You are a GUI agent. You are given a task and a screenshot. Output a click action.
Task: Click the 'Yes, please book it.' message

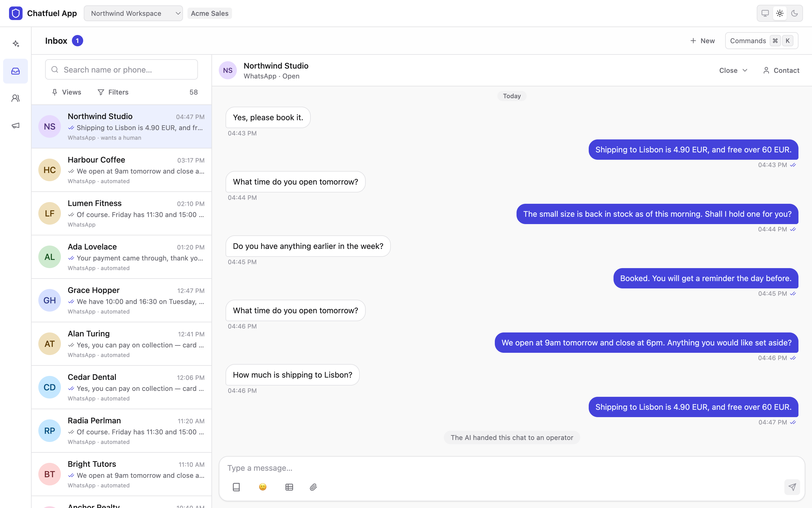[x=268, y=118]
